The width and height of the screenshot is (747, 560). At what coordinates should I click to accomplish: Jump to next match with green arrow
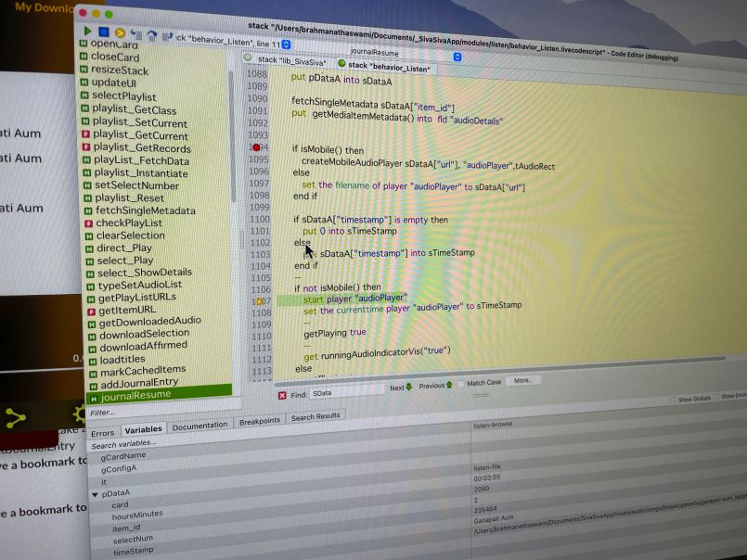[408, 387]
